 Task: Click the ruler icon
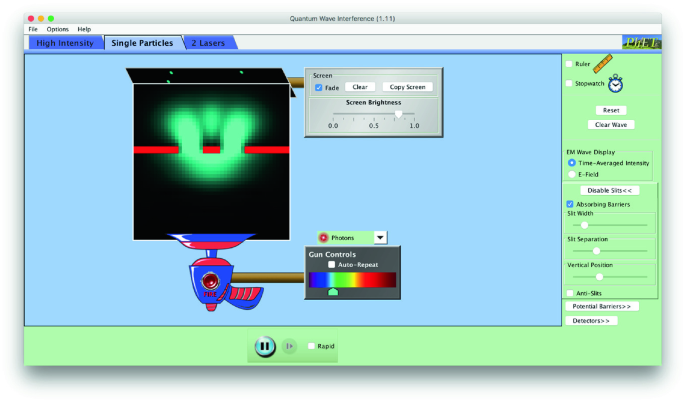602,65
